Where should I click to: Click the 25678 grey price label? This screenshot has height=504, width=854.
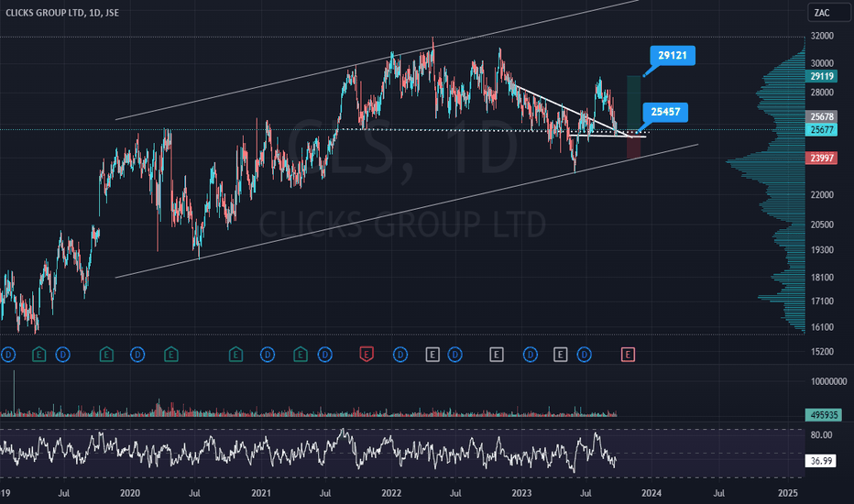click(x=821, y=116)
